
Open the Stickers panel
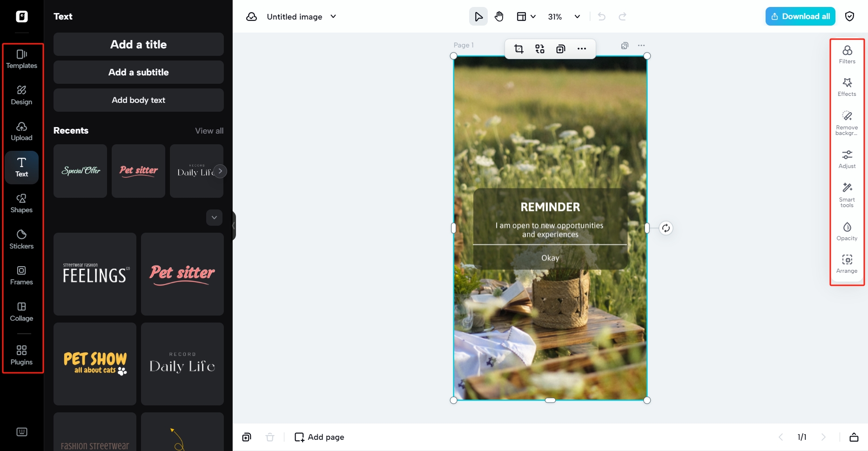pos(21,240)
